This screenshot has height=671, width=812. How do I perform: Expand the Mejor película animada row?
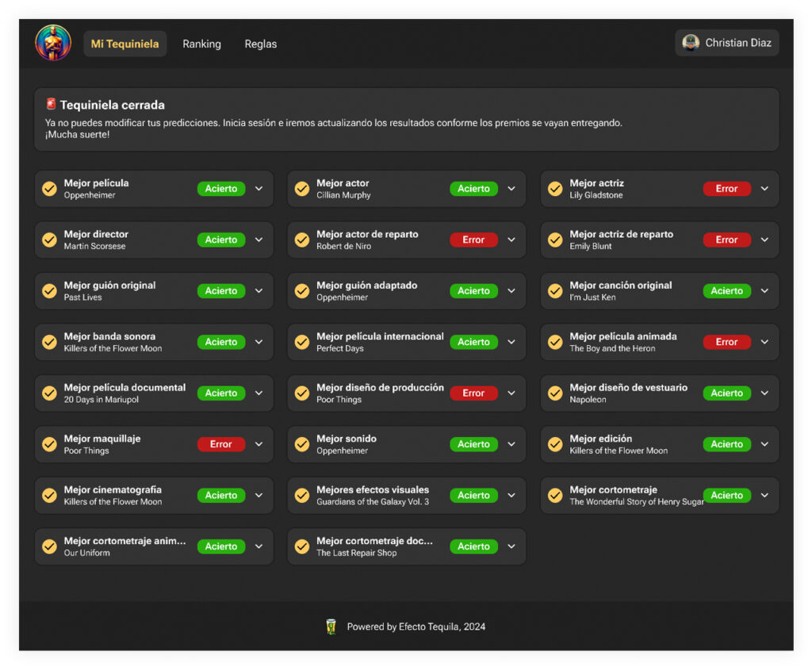coord(764,342)
